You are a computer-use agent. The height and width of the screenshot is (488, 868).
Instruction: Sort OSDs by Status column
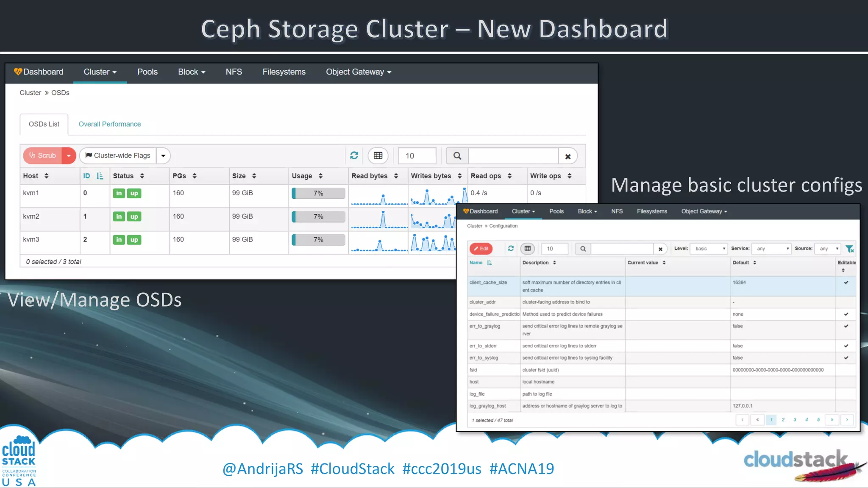[x=139, y=176]
